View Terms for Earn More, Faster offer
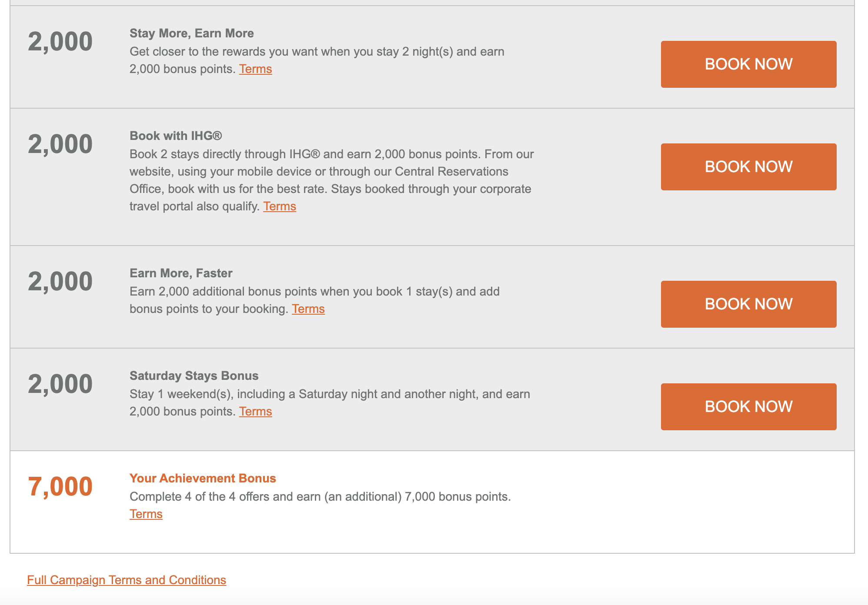Viewport: 868px width, 605px height. (308, 309)
